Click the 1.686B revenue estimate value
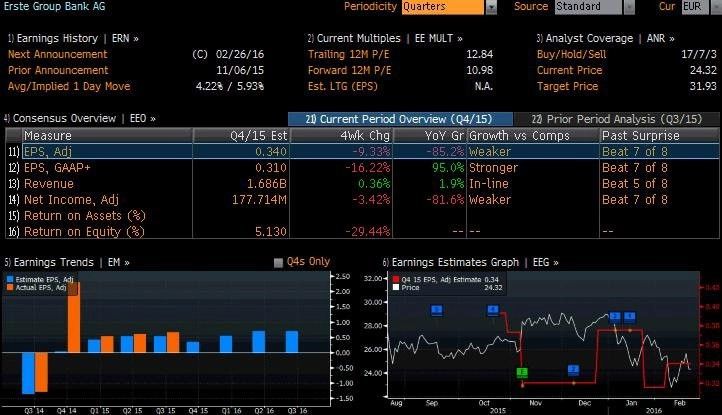 click(x=267, y=184)
